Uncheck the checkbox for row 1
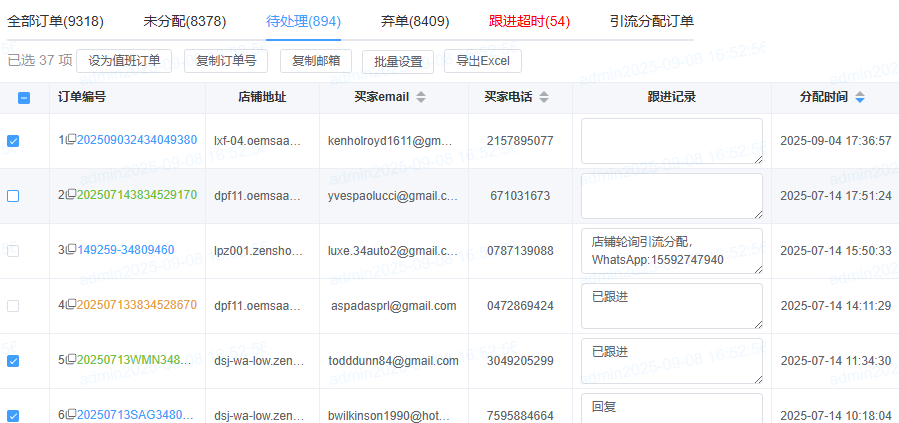Viewport: 899px width, 423px height. pyautogui.click(x=13, y=141)
